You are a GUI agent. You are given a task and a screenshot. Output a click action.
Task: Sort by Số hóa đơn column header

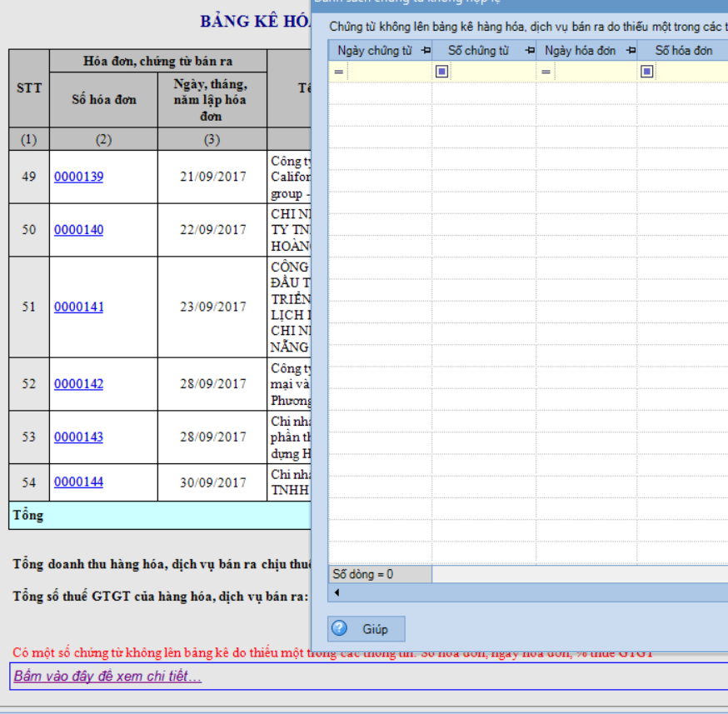(x=683, y=50)
